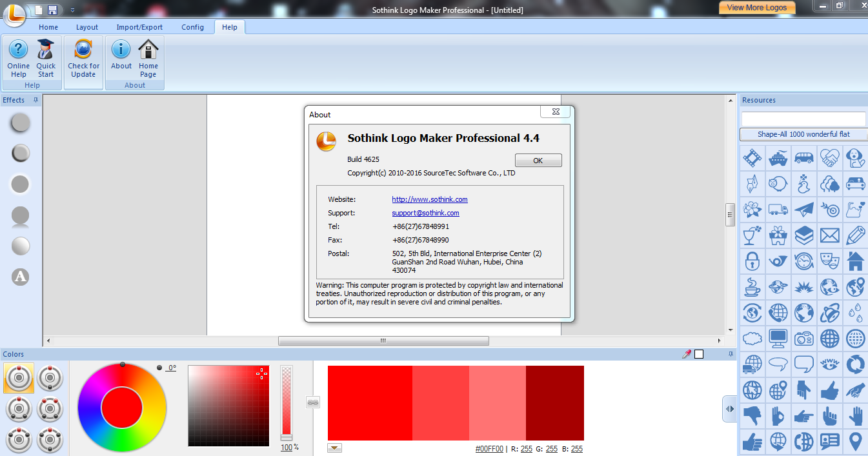Viewport: 868px width, 456px height.
Task: Click the #00FF00 hex color value
Action: (489, 449)
